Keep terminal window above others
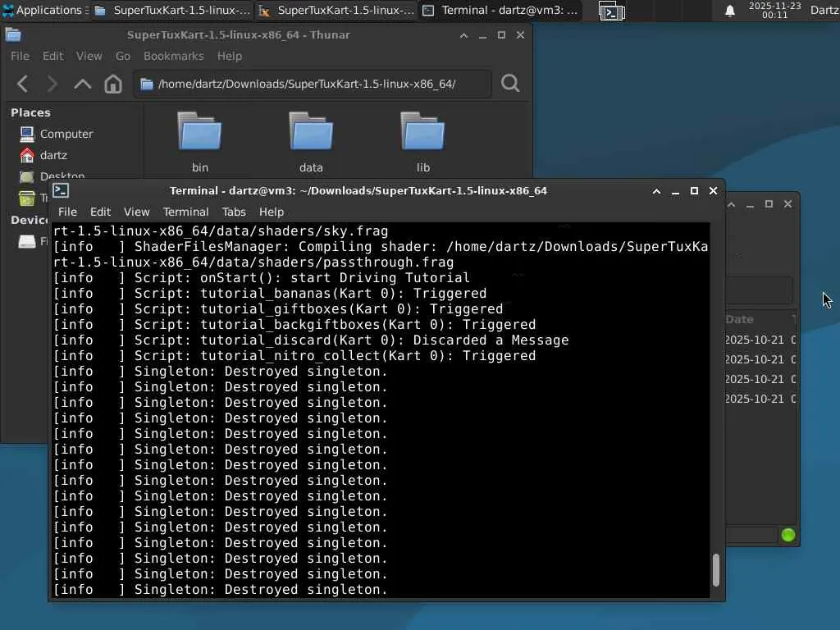The image size is (840, 630). tap(656, 191)
